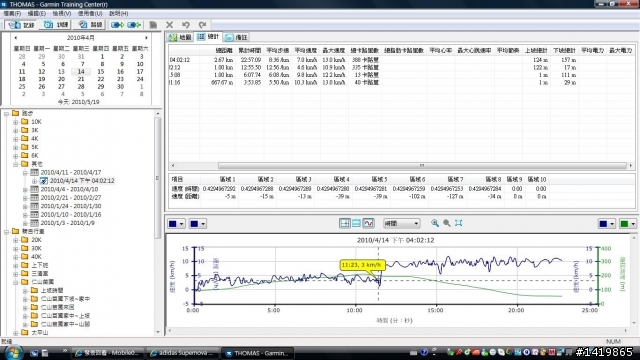Click the copy document toolbar icon

153,25
